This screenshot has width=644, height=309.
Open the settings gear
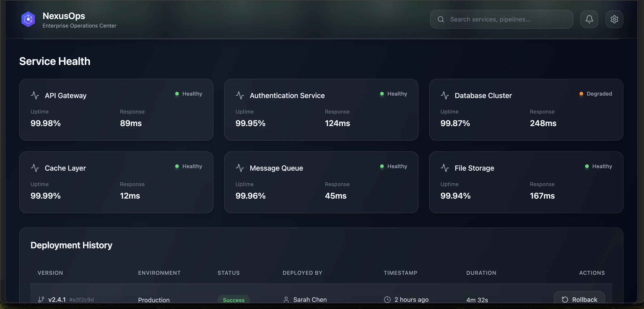614,19
